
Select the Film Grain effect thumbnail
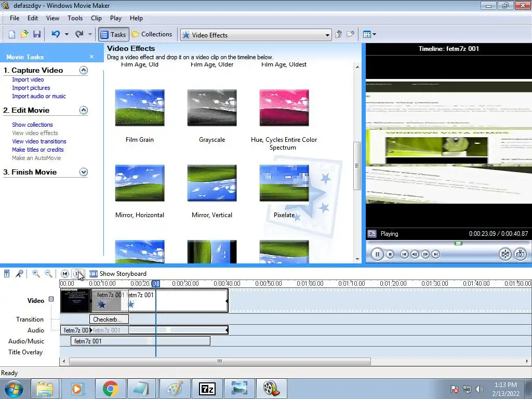(140, 108)
